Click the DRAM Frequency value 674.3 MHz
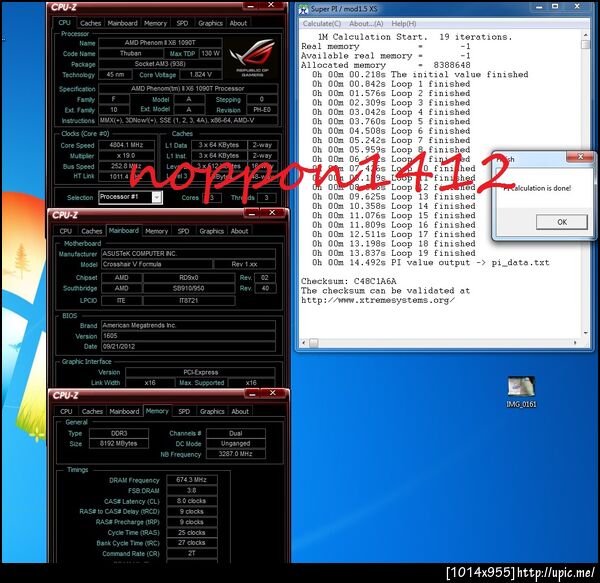The width and height of the screenshot is (600, 583). tap(192, 480)
